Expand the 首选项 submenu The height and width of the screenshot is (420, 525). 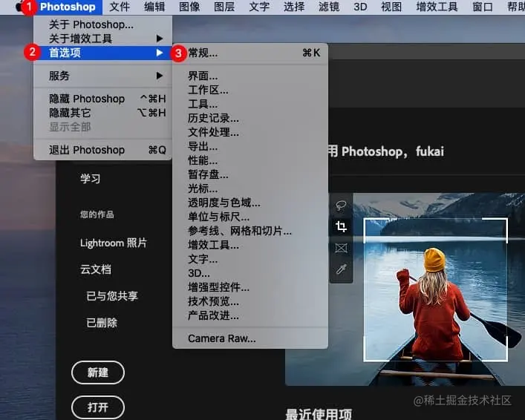pyautogui.click(x=102, y=53)
